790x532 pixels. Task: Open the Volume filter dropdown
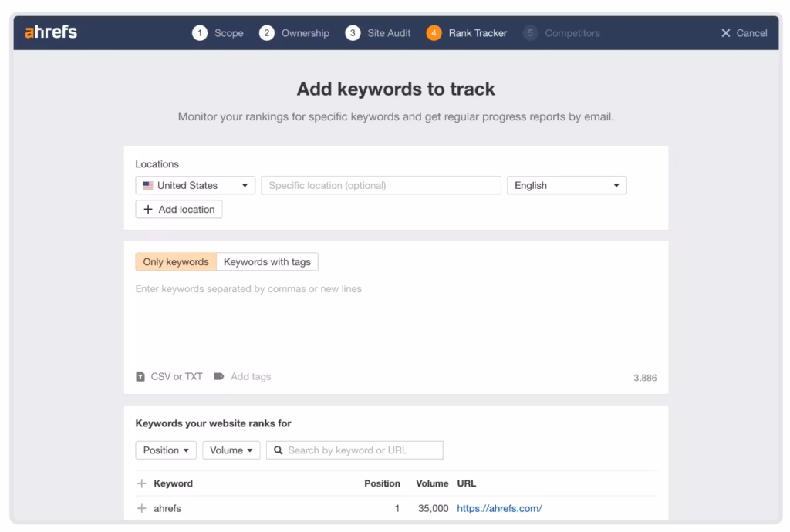coord(231,450)
